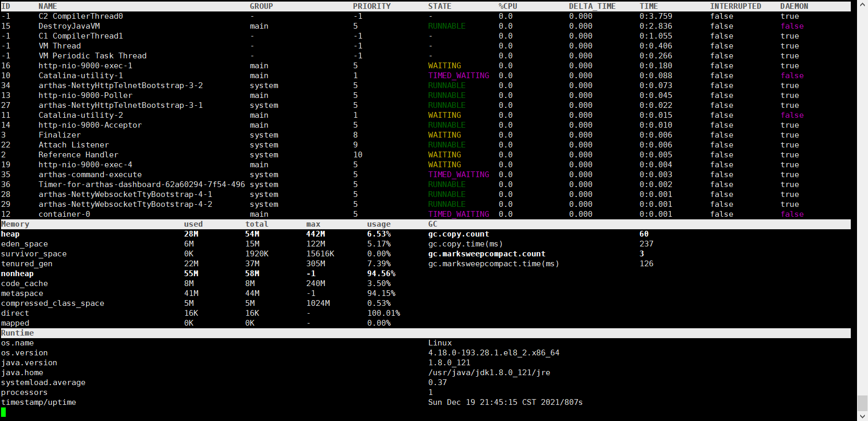
Task: Click the Catalina-utility-2 thread name
Action: tap(81, 115)
